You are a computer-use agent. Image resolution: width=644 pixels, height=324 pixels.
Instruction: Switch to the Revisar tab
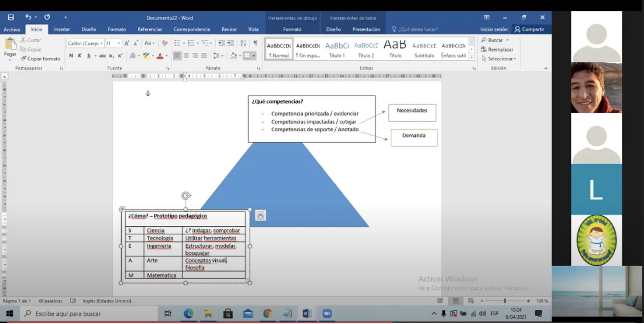pyautogui.click(x=229, y=29)
